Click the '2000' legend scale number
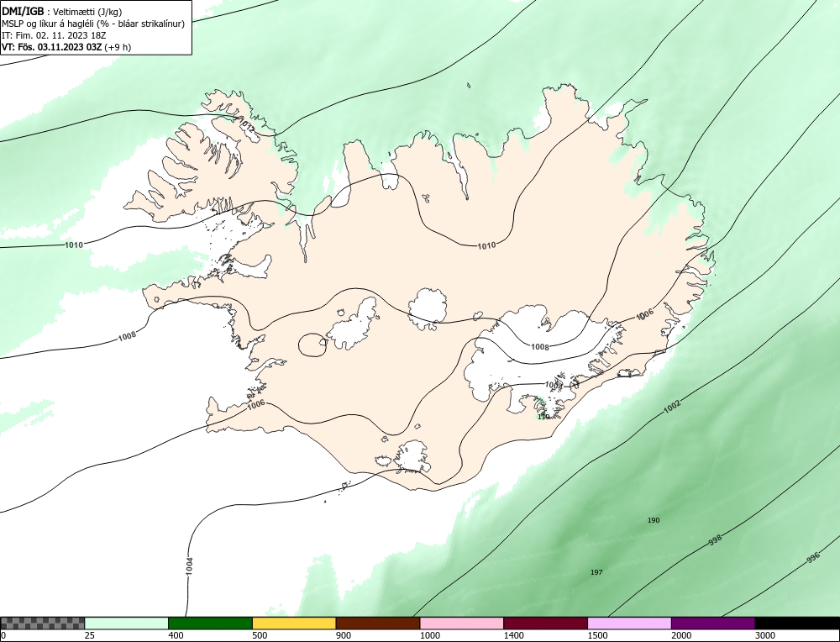The image size is (840, 642). (x=681, y=635)
